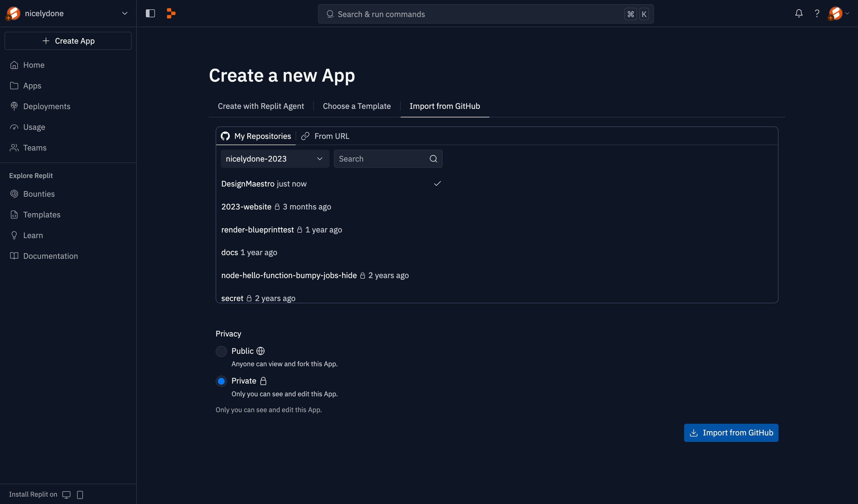Select My Repositories tab

(x=256, y=136)
